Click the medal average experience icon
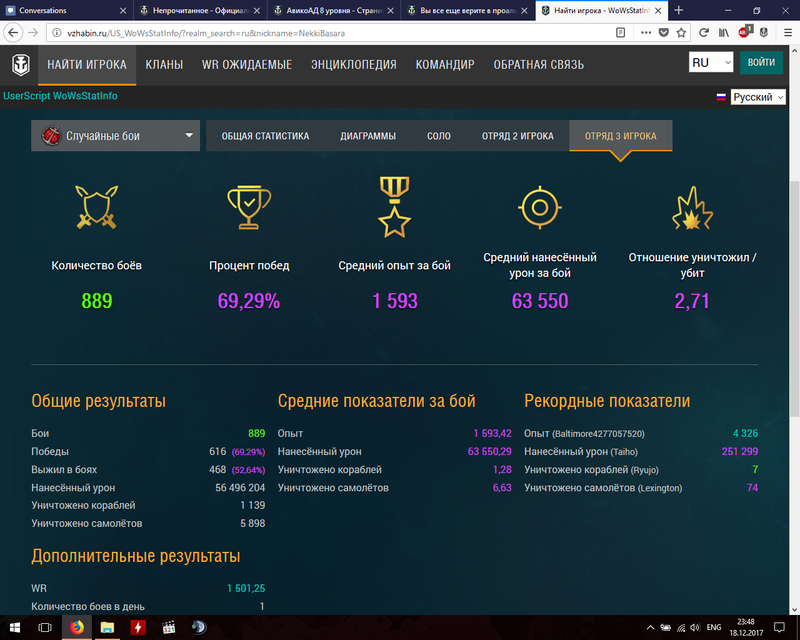The image size is (800, 640). (394, 207)
